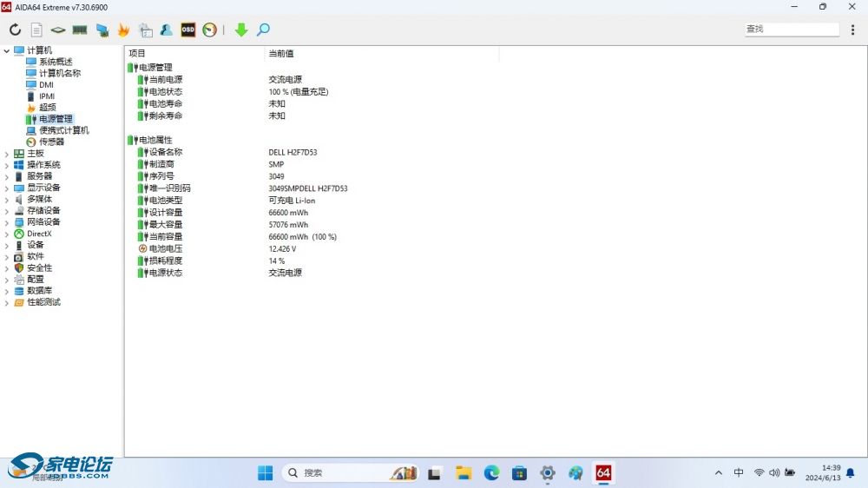Open Task View on the taskbar
The width and height of the screenshot is (868, 488).
(x=435, y=473)
